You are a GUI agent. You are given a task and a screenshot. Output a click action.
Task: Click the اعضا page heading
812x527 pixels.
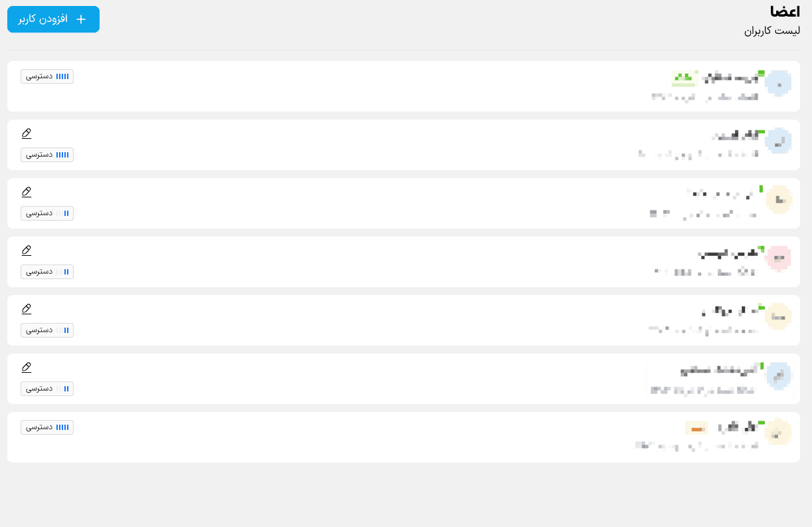pos(785,13)
